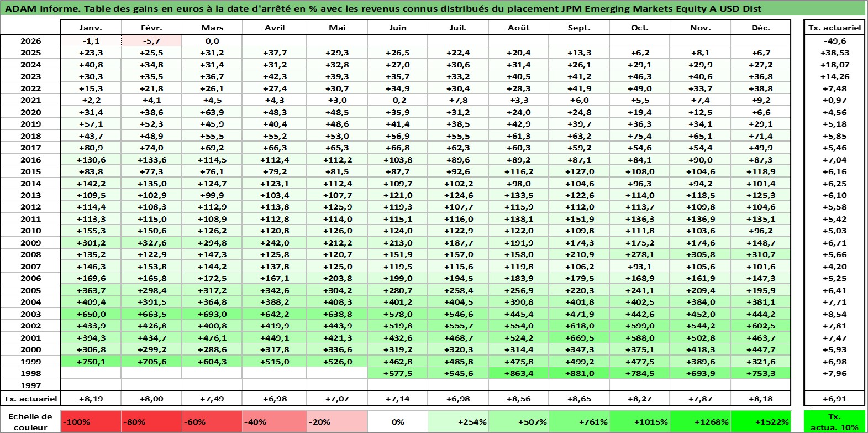
Task: Select the -100% red color scale swatch
Action: pyautogui.click(x=91, y=421)
